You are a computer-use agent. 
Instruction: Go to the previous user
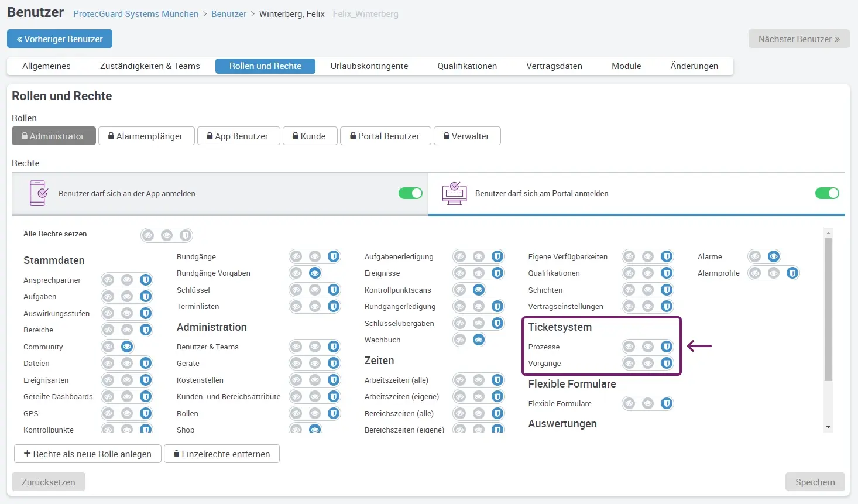pos(60,39)
